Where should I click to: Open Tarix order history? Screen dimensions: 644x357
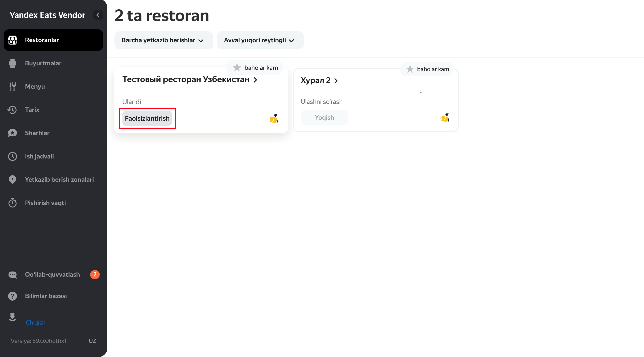[x=53, y=110]
